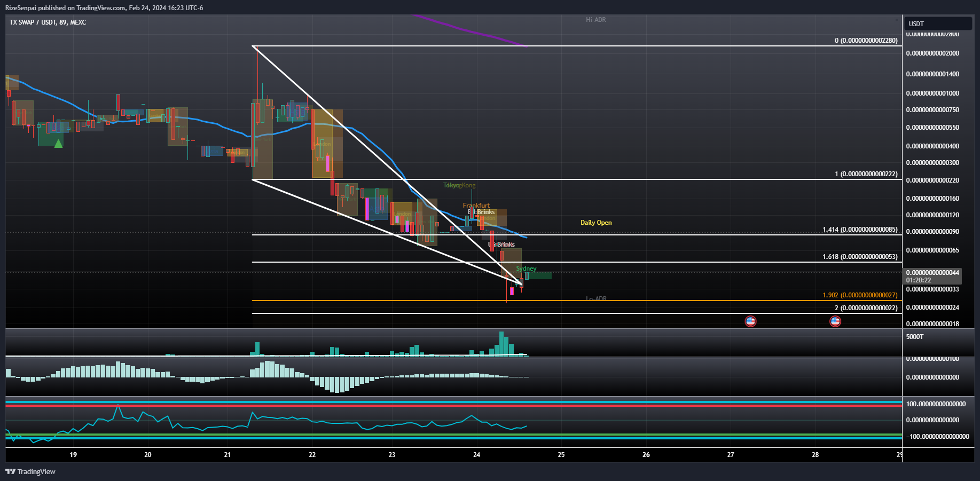Select the orange 1.902 Fibonacci level label
This screenshot has width=980, height=481.
click(860, 295)
